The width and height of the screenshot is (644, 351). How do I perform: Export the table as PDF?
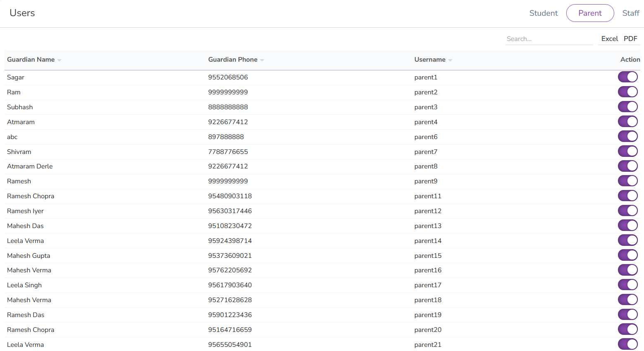click(x=630, y=38)
